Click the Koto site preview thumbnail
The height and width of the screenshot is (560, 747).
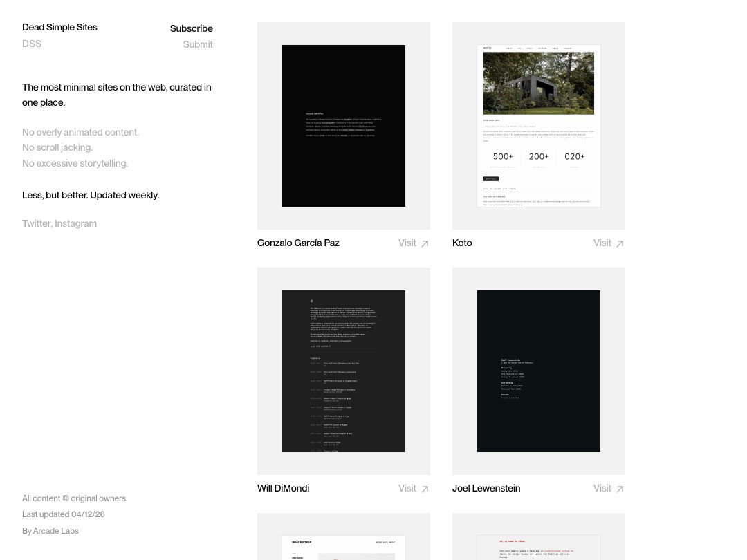pyautogui.click(x=538, y=126)
